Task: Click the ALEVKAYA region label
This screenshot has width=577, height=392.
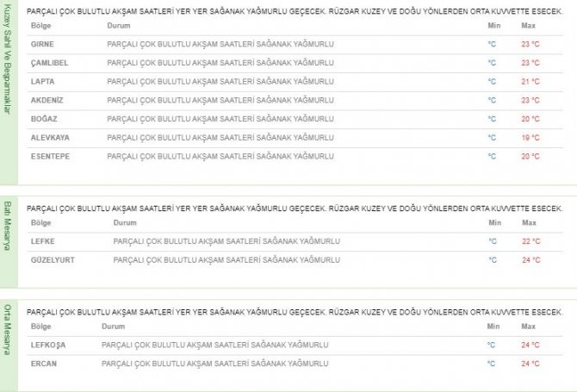Action: click(48, 137)
